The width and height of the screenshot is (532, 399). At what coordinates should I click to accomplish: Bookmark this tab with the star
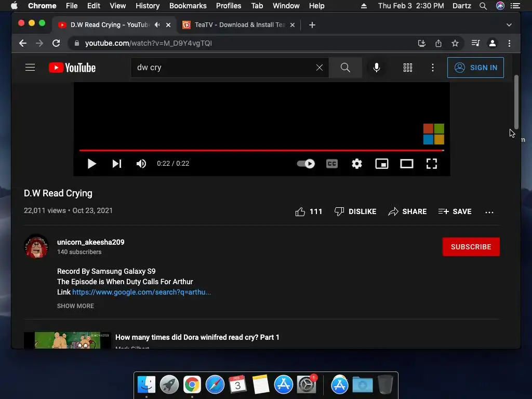(455, 43)
